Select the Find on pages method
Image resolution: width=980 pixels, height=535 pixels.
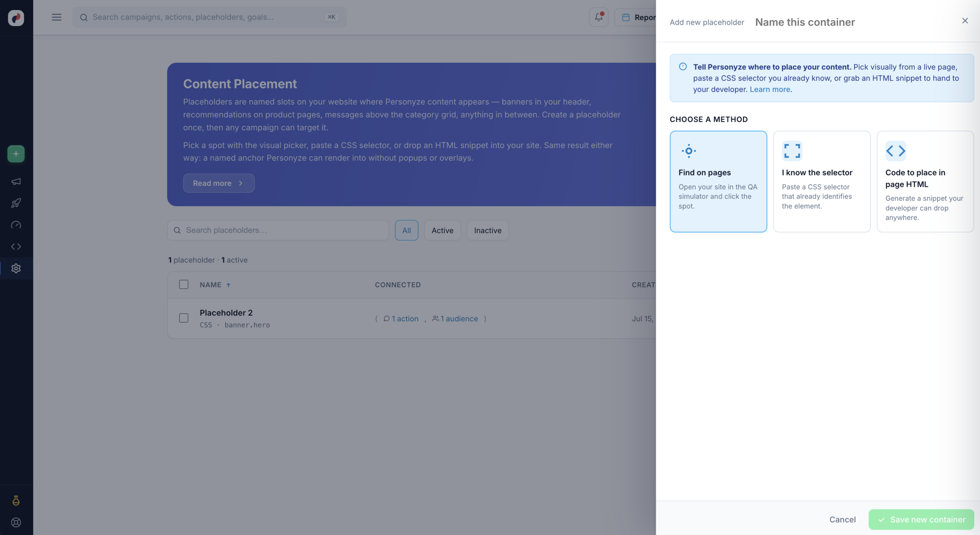click(x=718, y=182)
